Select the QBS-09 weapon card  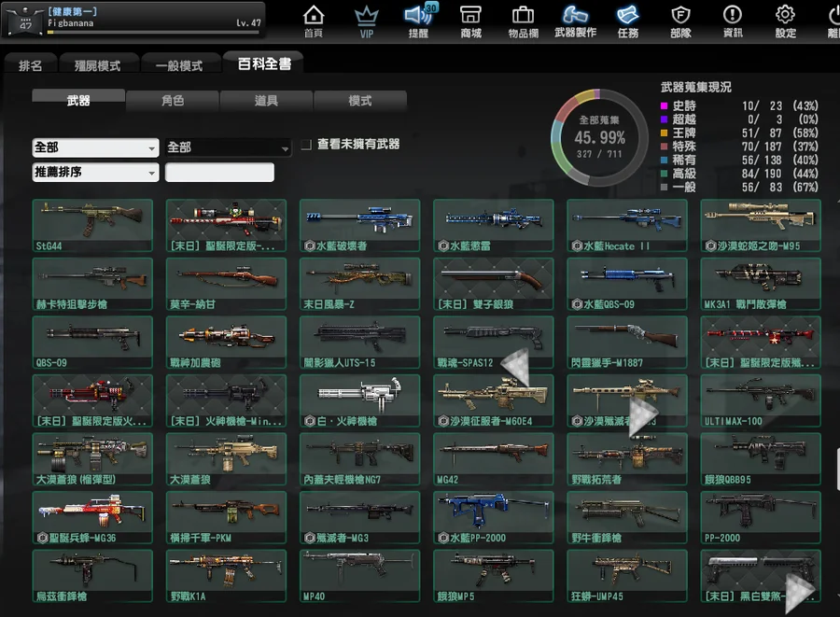point(92,343)
